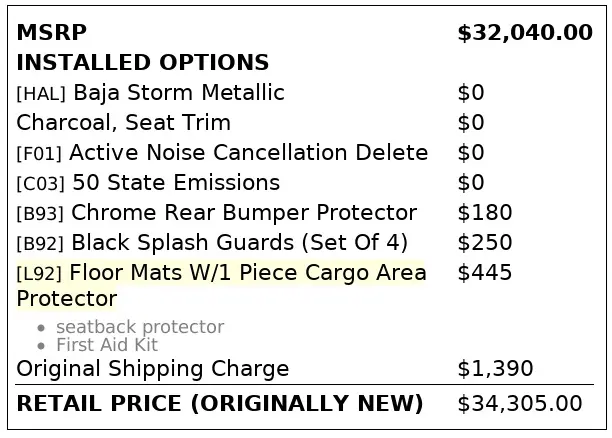Click the retail price $34,305.00 total
Screen dimensions: 612x438
pos(519,404)
